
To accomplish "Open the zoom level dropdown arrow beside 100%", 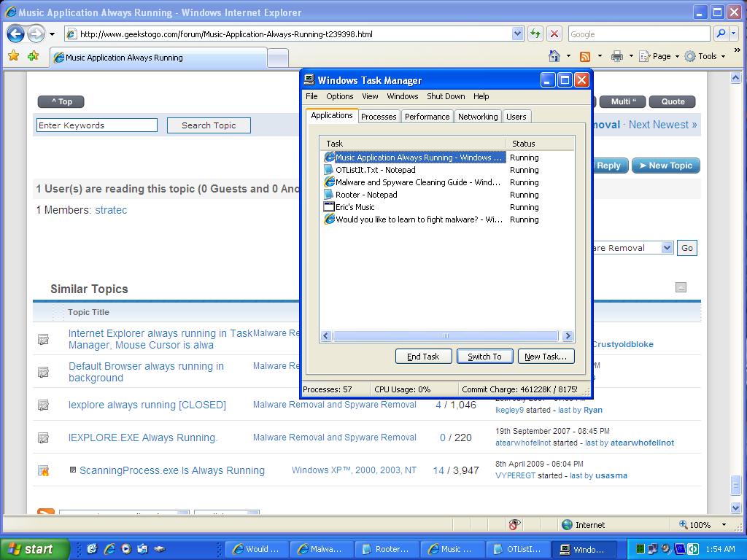I will 724,525.
